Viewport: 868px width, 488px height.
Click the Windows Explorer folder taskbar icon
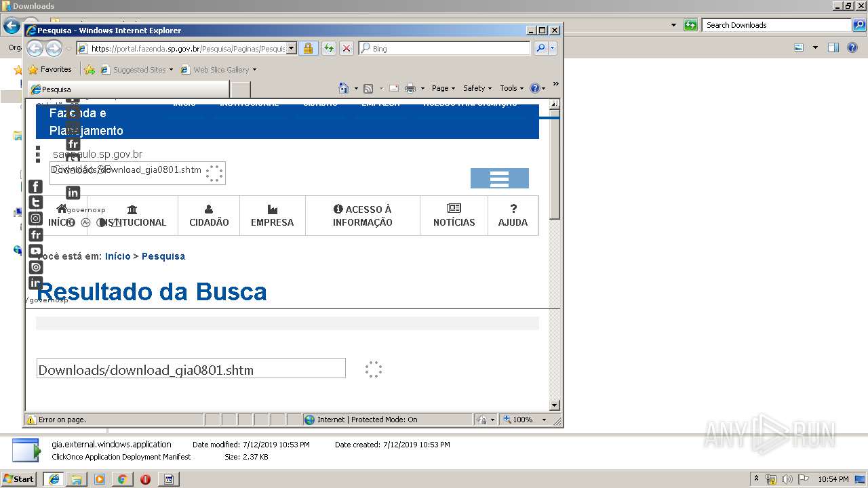(77, 479)
